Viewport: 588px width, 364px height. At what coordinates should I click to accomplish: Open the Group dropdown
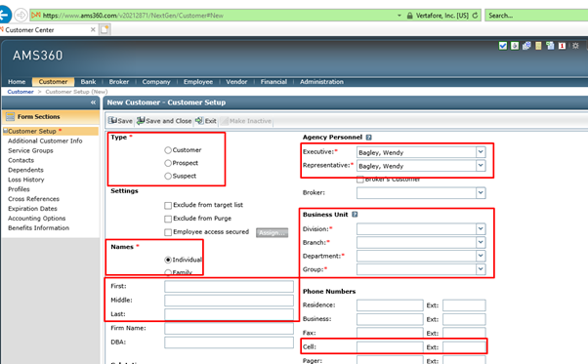coord(481,269)
